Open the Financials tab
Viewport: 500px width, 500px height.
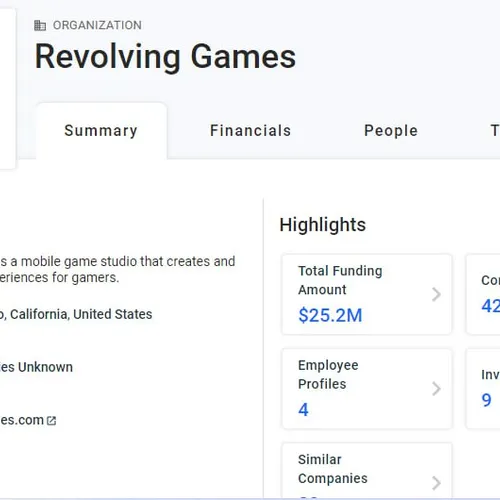pyautogui.click(x=251, y=131)
